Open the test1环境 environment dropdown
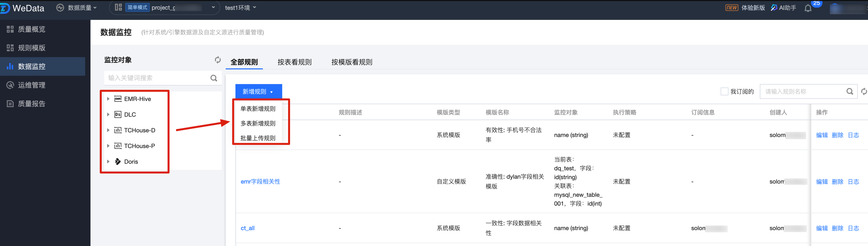868x246 pixels. click(x=241, y=7)
